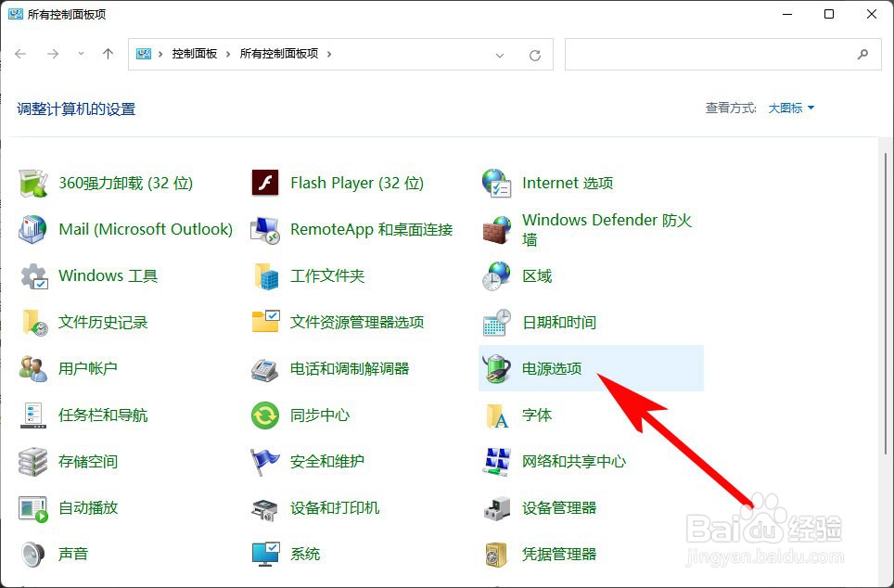Go up one level with Up arrow
Screen dimensions: 894x588
(108, 54)
